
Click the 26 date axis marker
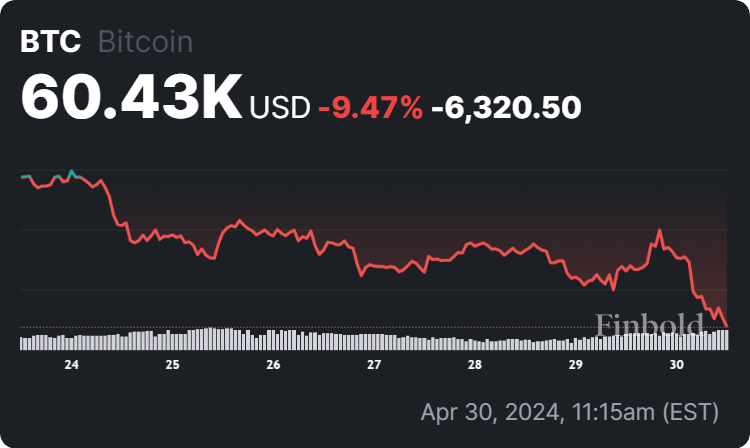[x=273, y=365]
